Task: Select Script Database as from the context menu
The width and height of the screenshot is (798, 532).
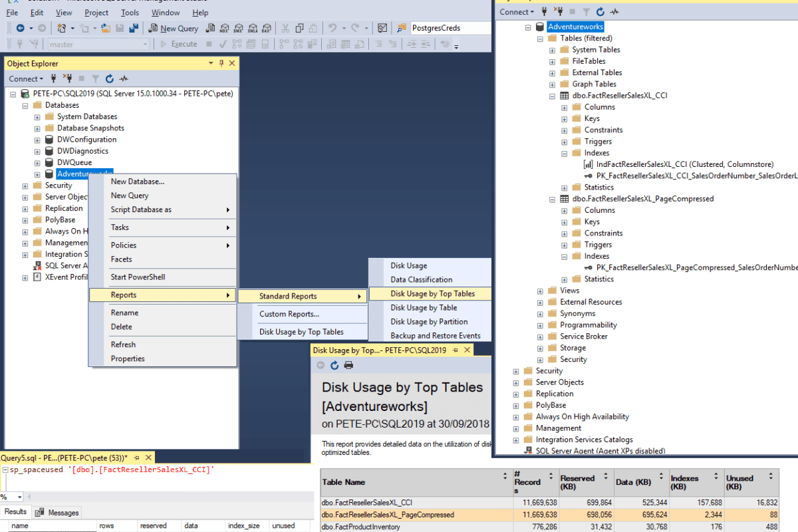Action: pos(162,209)
